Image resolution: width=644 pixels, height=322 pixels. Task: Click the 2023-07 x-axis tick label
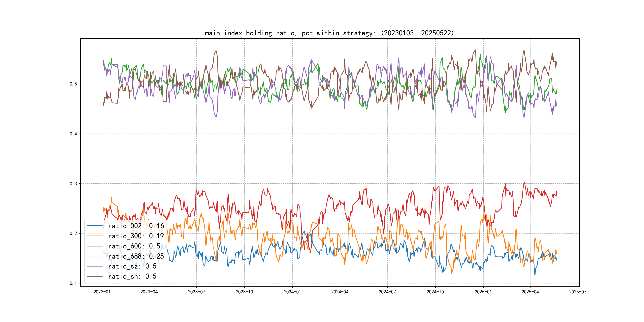click(x=197, y=292)
